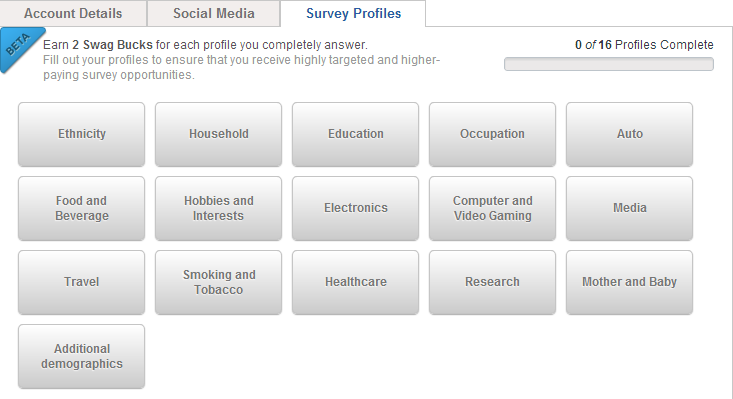
Task: Click the Mother and Baby profile
Action: click(x=629, y=282)
